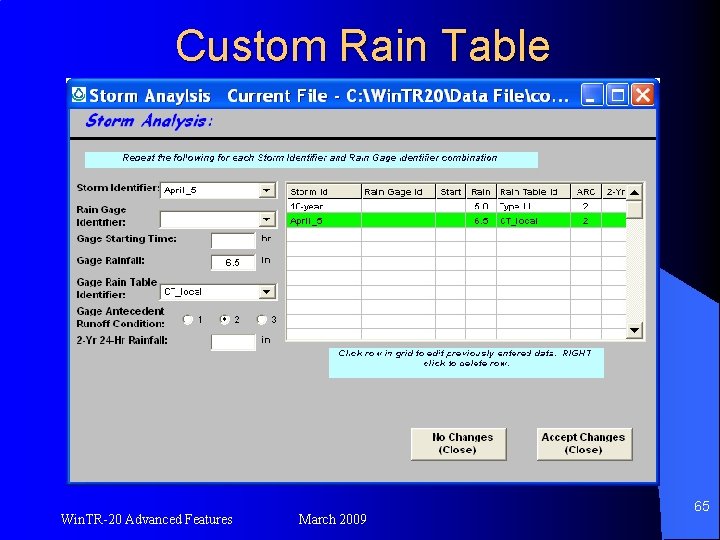Minimize the Storm Analysis window
Image resolution: width=720 pixels, height=540 pixels.
592,95
